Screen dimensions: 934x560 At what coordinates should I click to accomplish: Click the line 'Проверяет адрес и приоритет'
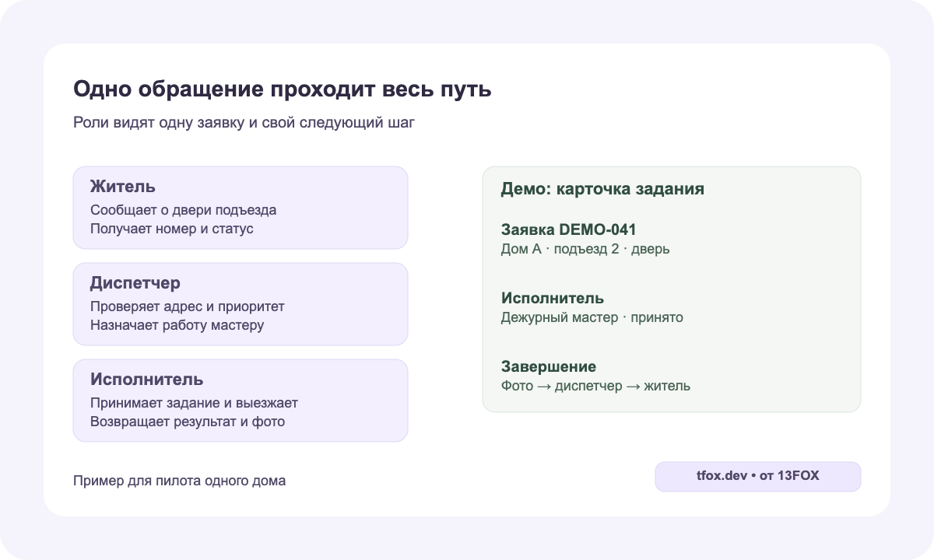188,306
